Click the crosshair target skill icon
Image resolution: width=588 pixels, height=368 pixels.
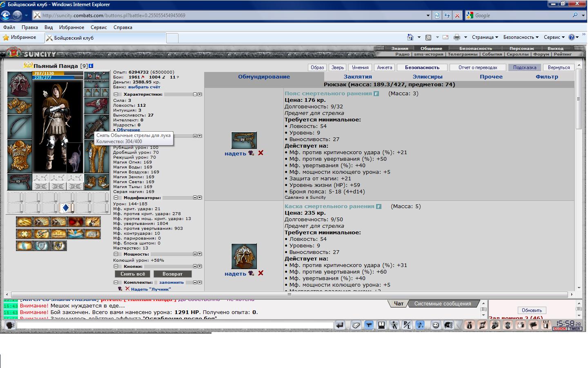tap(24, 234)
